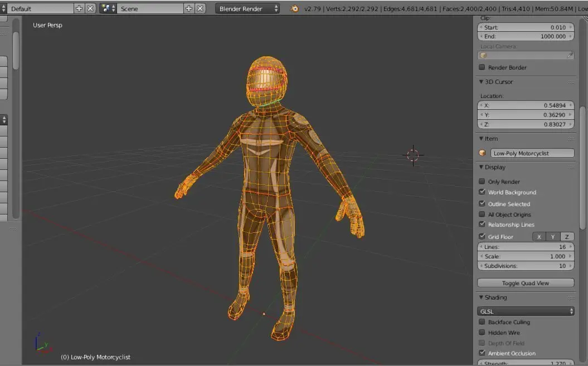Image resolution: width=588 pixels, height=366 pixels.
Task: Click the Toggle Quad View button
Action: click(526, 283)
